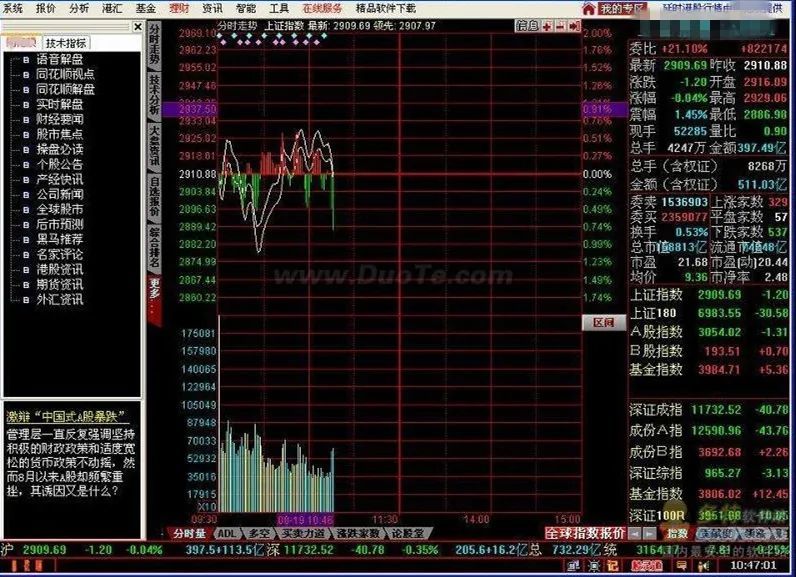Image resolution: width=796 pixels, height=577 pixels.
Task: Open the 外汇资讯 tree item
Action: (x=59, y=299)
